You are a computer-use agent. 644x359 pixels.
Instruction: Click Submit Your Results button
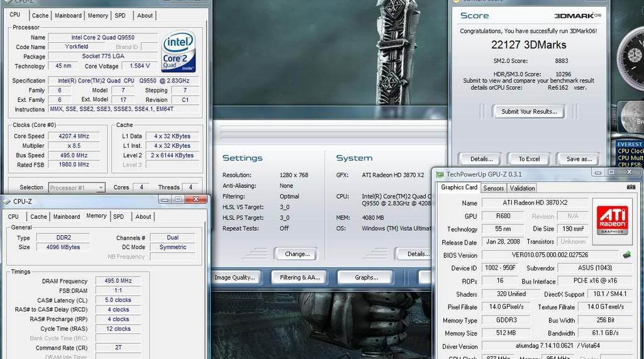pos(529,111)
